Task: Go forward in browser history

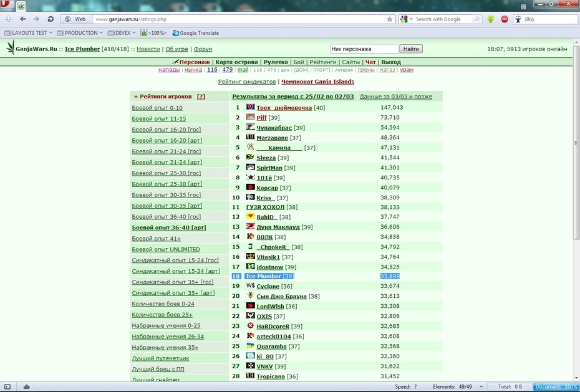Action: coord(36,19)
